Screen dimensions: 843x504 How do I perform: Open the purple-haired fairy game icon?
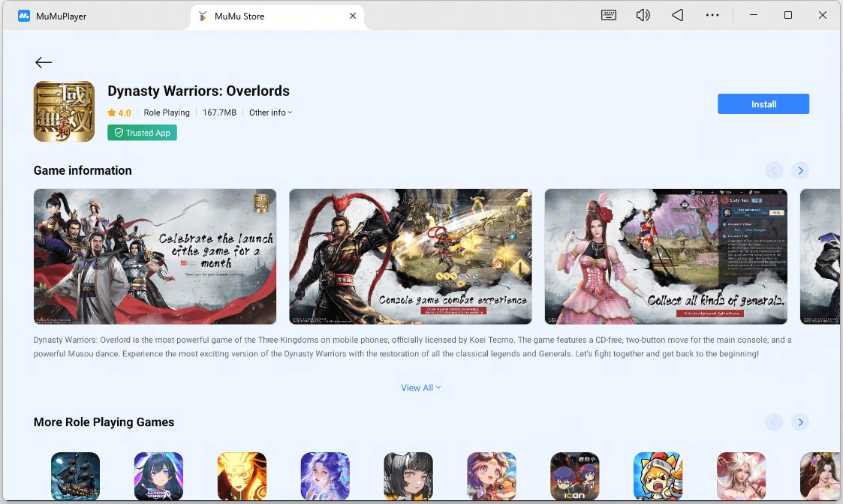click(x=325, y=476)
